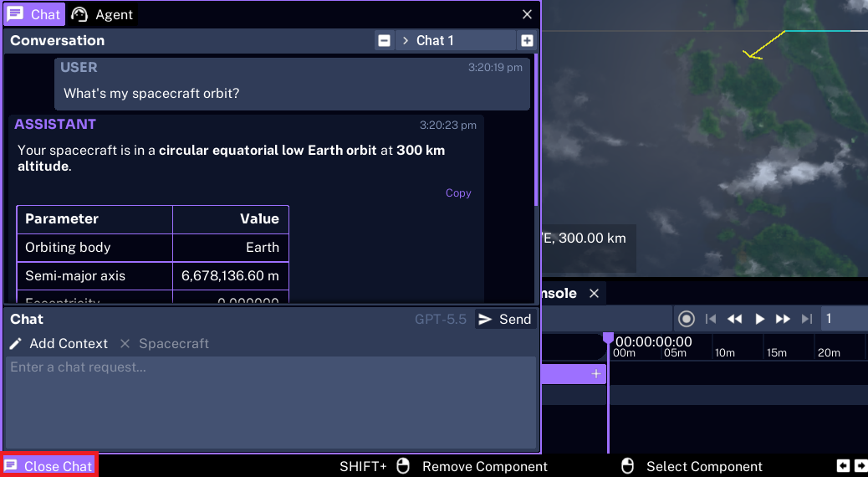Click Add Context
Screen dimensions: 868x477
click(59, 343)
